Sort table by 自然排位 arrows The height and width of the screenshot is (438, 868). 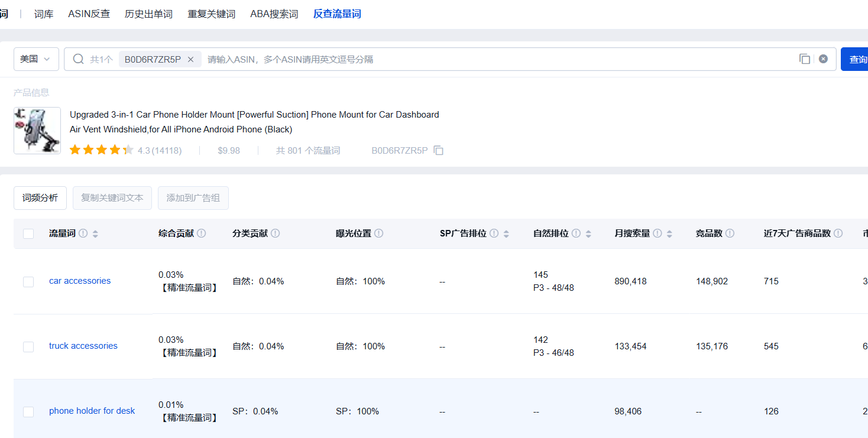point(588,233)
